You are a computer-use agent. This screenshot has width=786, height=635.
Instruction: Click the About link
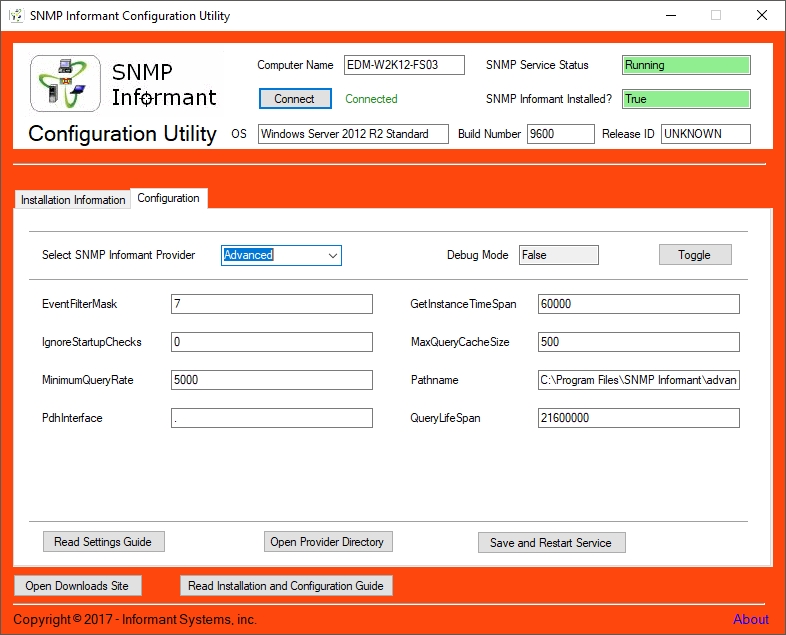pyautogui.click(x=750, y=619)
